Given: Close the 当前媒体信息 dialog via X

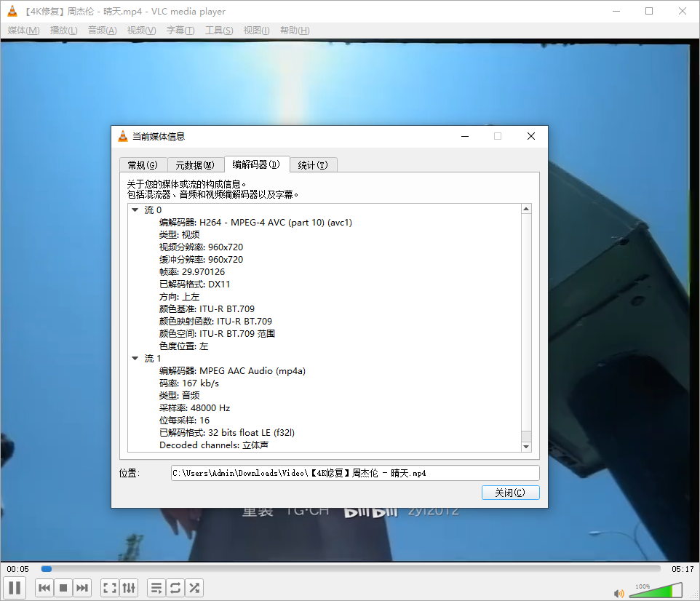Looking at the screenshot, I should [530, 136].
